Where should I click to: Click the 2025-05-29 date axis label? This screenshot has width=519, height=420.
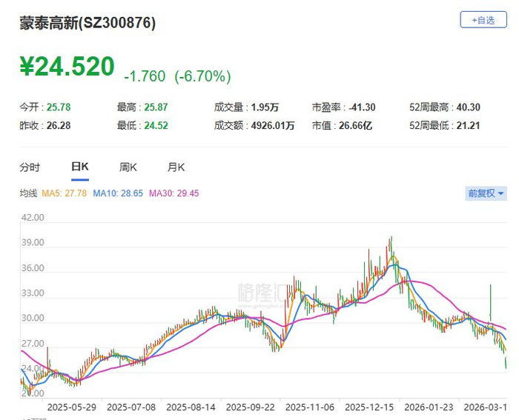72,407
